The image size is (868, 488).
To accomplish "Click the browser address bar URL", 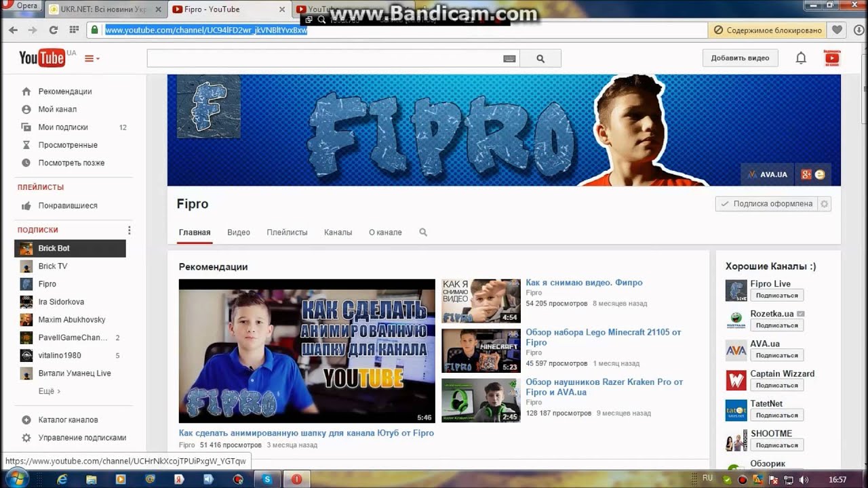I will [206, 30].
